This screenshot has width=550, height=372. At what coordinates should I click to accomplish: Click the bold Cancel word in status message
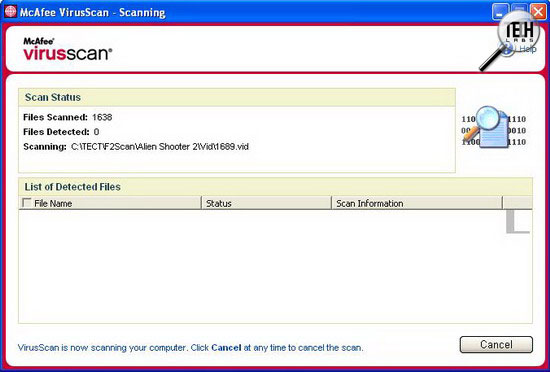(226, 348)
